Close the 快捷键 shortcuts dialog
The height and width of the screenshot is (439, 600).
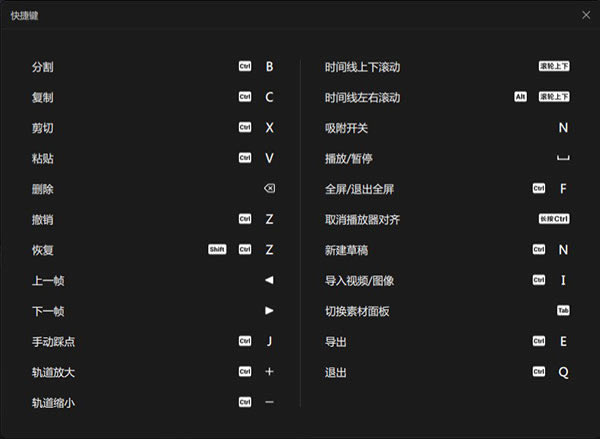pos(585,15)
